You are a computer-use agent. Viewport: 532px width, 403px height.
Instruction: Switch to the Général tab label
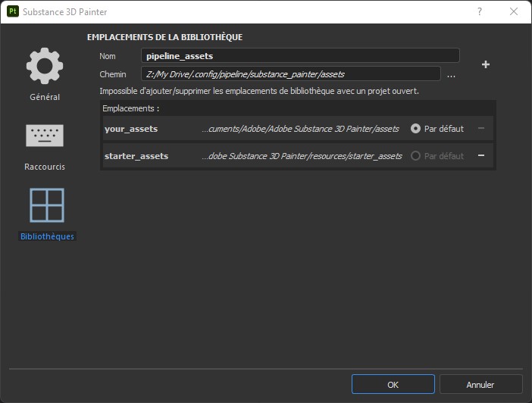[45, 97]
